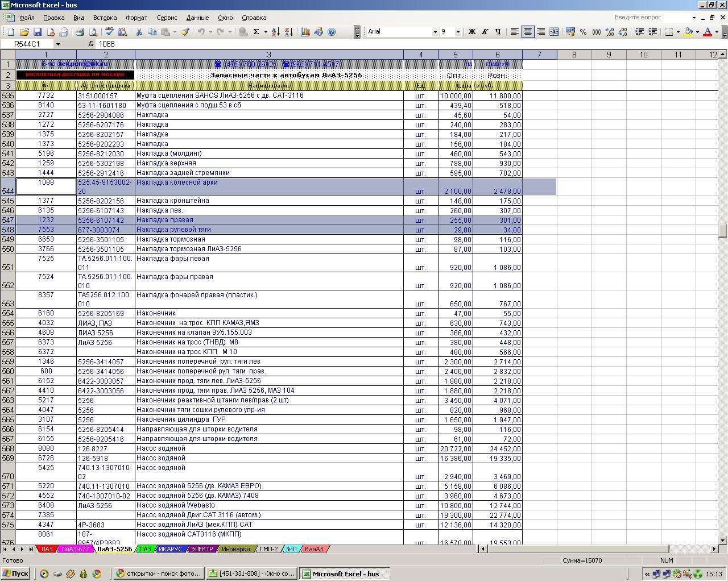
Task: Paste using the clipboard icon
Action: 165,32
